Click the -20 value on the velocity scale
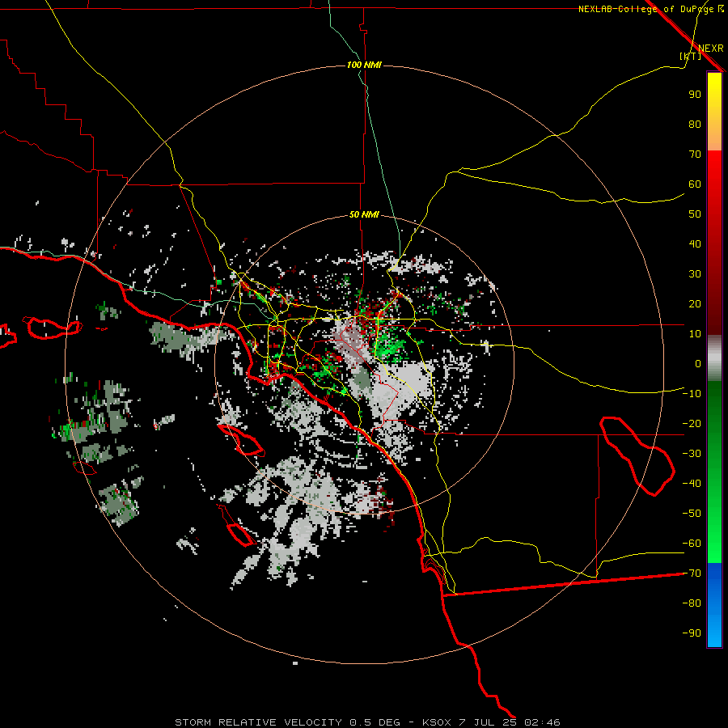This screenshot has height=728, width=728. pyautogui.click(x=692, y=423)
